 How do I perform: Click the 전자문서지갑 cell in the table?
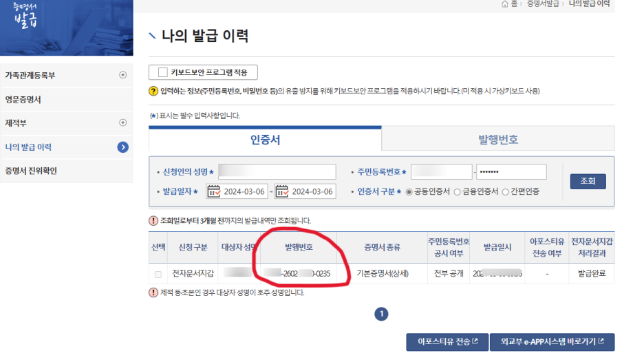[x=193, y=273]
